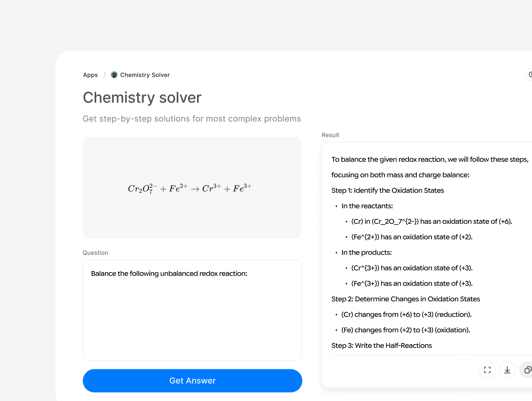Screen dimensions: 532x401
Task: Click the 'Step 1: Identify the Oxidation States' line
Action: tap(388, 191)
